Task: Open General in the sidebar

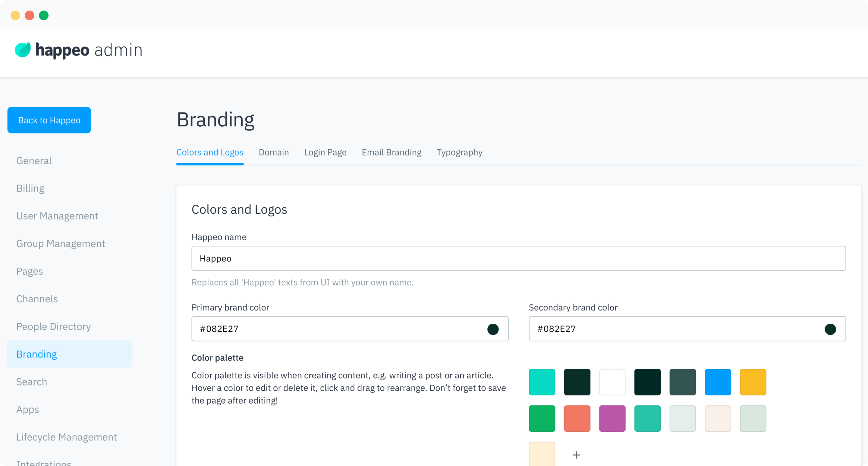Action: [34, 161]
